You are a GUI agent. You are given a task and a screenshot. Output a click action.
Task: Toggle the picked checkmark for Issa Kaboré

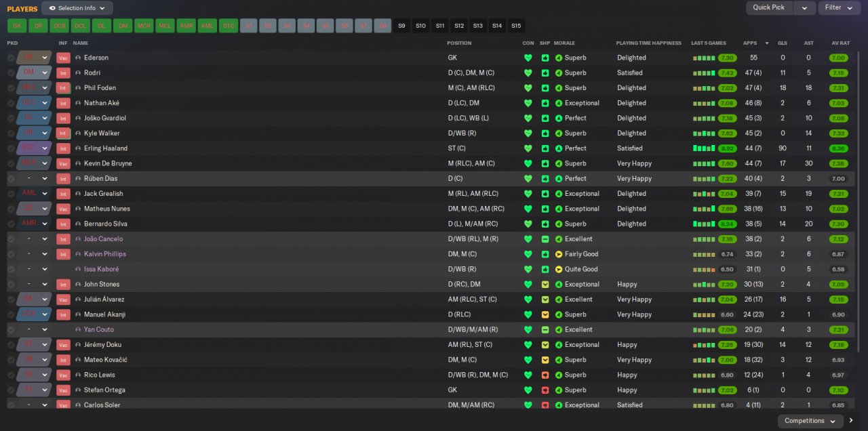[x=11, y=269]
